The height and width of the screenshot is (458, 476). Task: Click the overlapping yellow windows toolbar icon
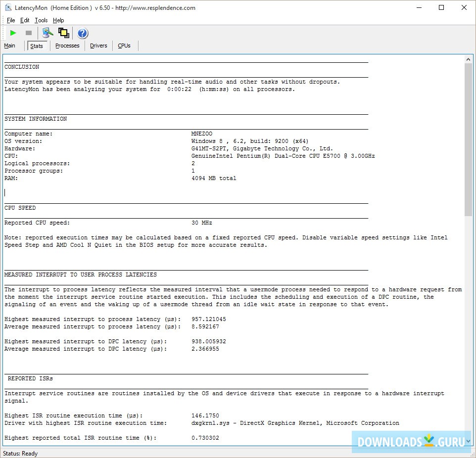tap(64, 33)
